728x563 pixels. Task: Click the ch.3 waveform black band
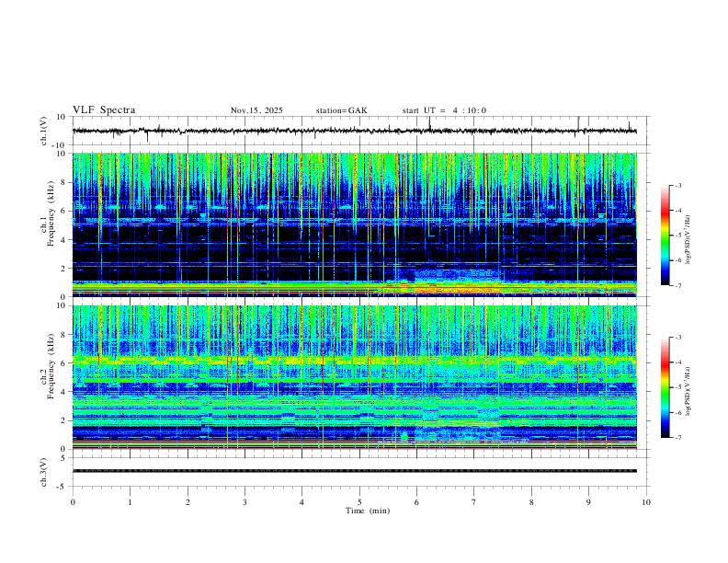355,471
